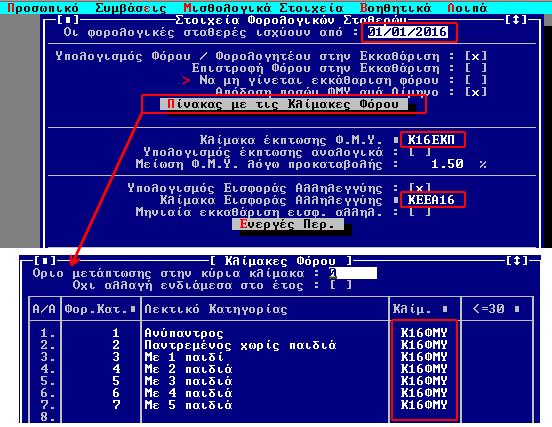Click the <=30 column lookup marker

[x=517, y=309]
